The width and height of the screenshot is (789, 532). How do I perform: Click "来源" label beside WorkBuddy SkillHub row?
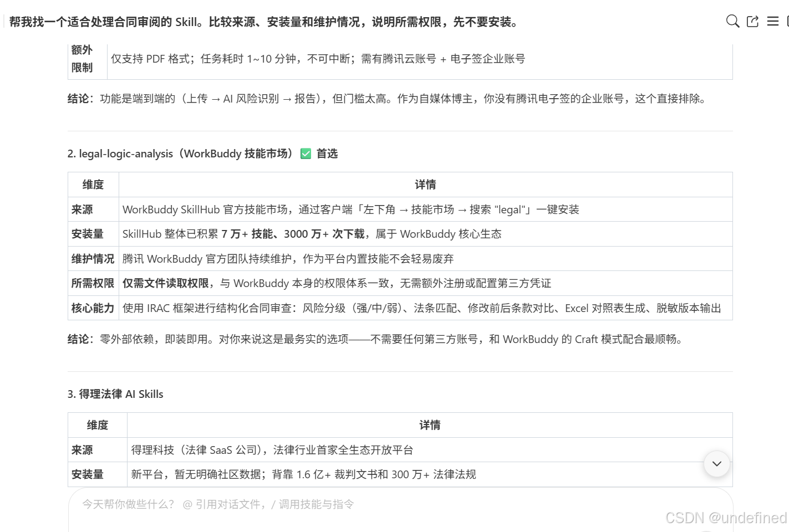pos(93,209)
